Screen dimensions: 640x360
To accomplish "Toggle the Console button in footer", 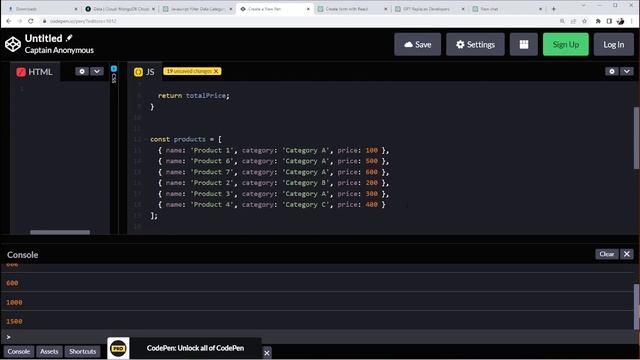I will pyautogui.click(x=19, y=351).
